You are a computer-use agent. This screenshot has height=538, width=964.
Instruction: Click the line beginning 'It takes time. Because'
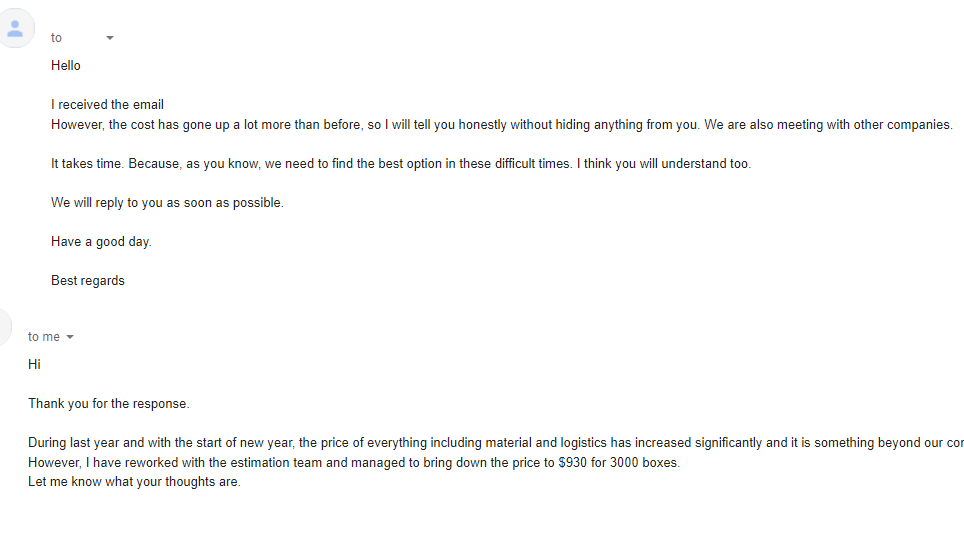pyautogui.click(x=401, y=164)
